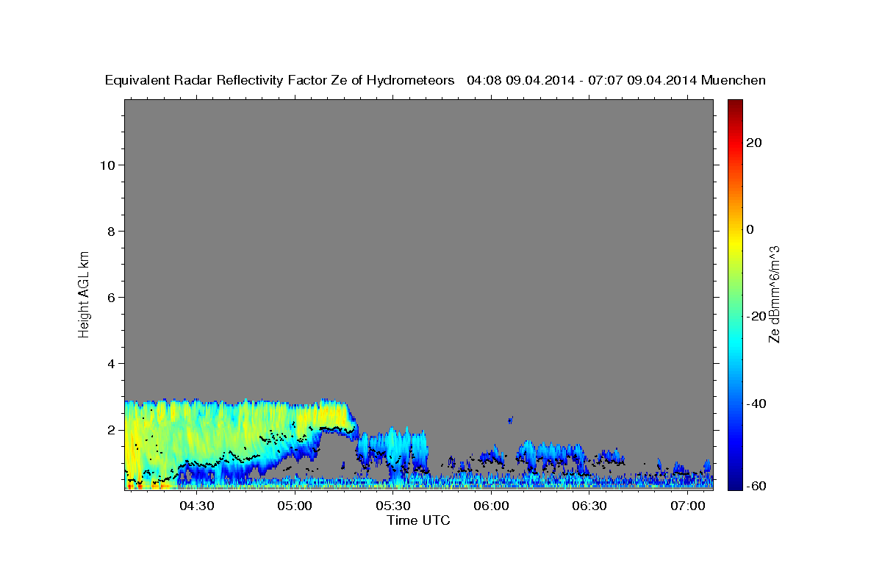Click the '06:30' time tick label
Viewport: 882px width, 588px height.
point(589,506)
